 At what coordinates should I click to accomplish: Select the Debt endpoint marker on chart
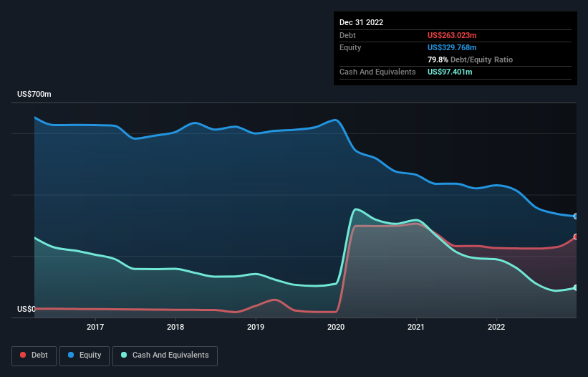click(x=576, y=237)
